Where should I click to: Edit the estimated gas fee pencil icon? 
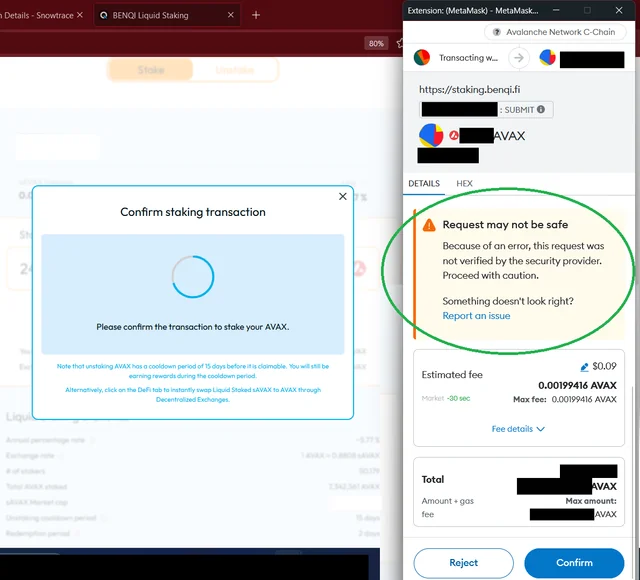click(584, 367)
